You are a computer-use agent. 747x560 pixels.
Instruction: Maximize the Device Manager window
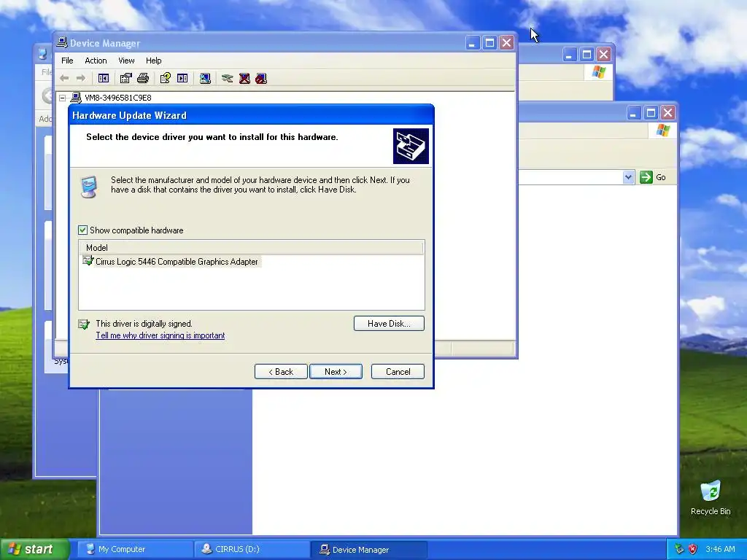[x=489, y=43]
